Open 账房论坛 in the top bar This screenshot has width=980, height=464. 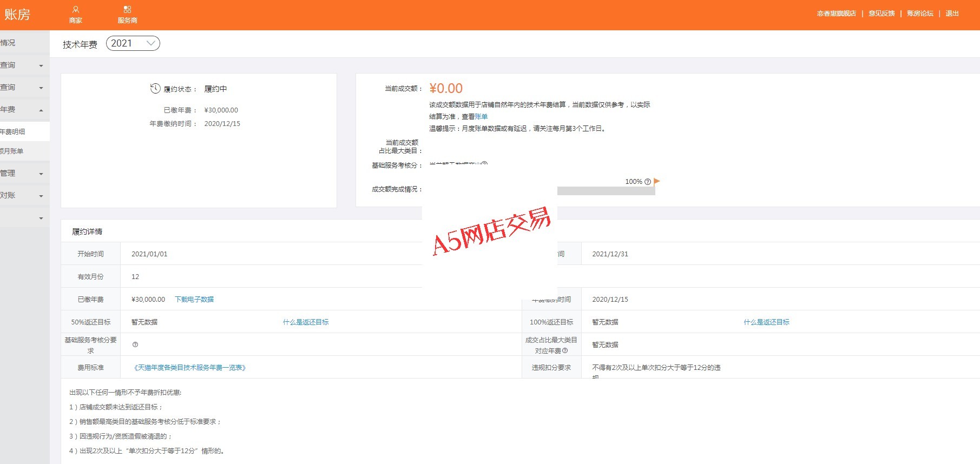click(920, 14)
